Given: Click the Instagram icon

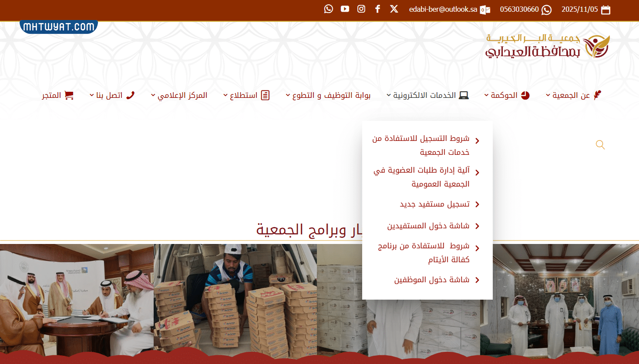Looking at the screenshot, I should tap(361, 8).
